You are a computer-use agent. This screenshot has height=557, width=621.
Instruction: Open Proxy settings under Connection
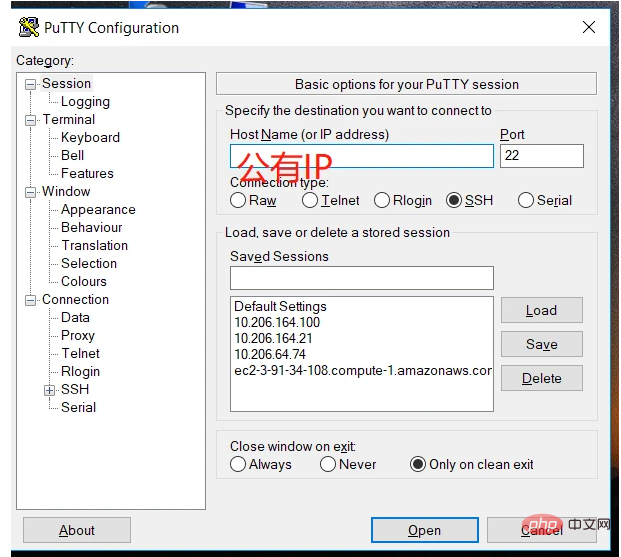(x=77, y=336)
